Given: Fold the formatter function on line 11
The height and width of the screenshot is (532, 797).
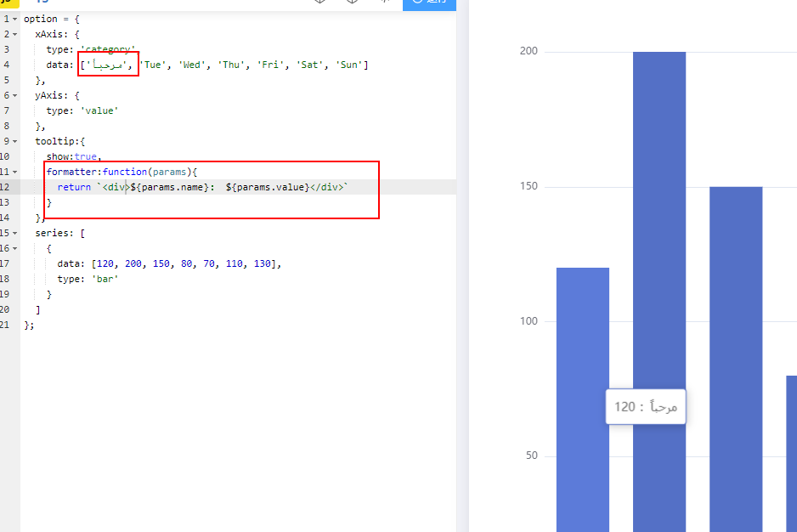Looking at the screenshot, I should (13, 172).
